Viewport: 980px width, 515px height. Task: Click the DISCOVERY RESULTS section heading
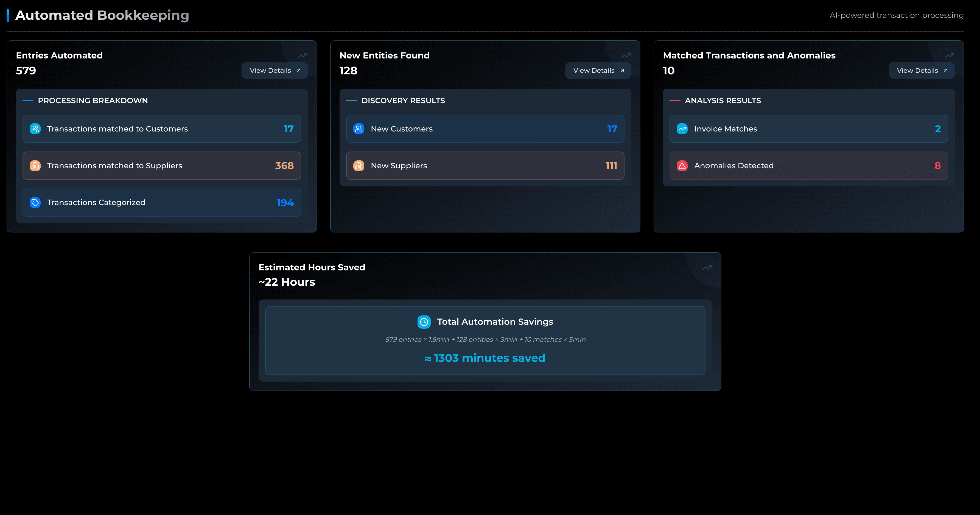point(403,101)
